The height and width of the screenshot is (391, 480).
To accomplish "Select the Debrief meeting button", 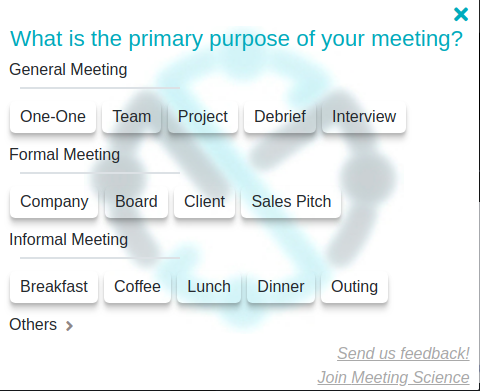I will pyautogui.click(x=280, y=117).
